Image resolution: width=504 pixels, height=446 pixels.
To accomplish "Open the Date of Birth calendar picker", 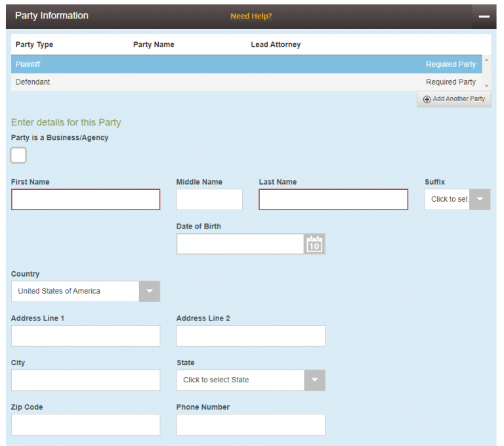I will coord(314,244).
